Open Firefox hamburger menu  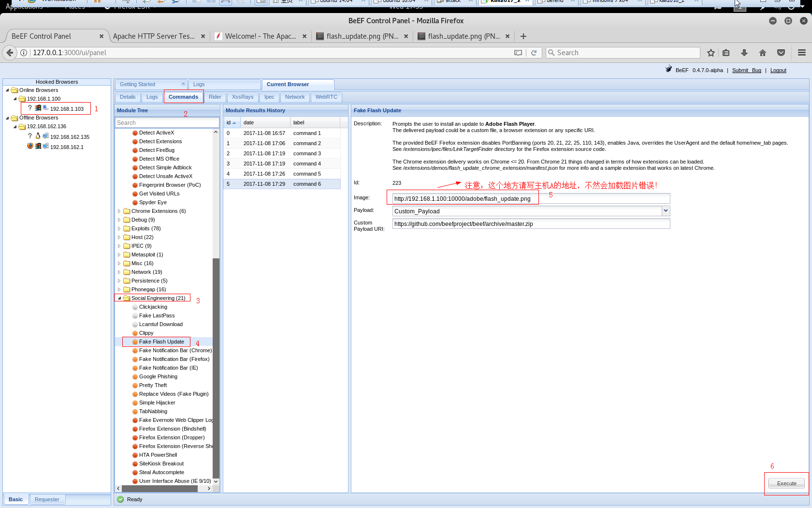pos(802,53)
